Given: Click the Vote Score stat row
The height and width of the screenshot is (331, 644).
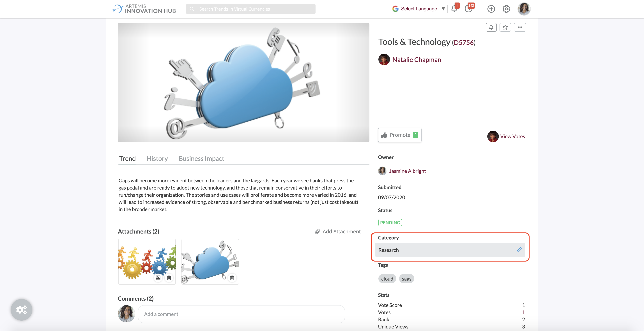Looking at the screenshot, I should pyautogui.click(x=451, y=305).
